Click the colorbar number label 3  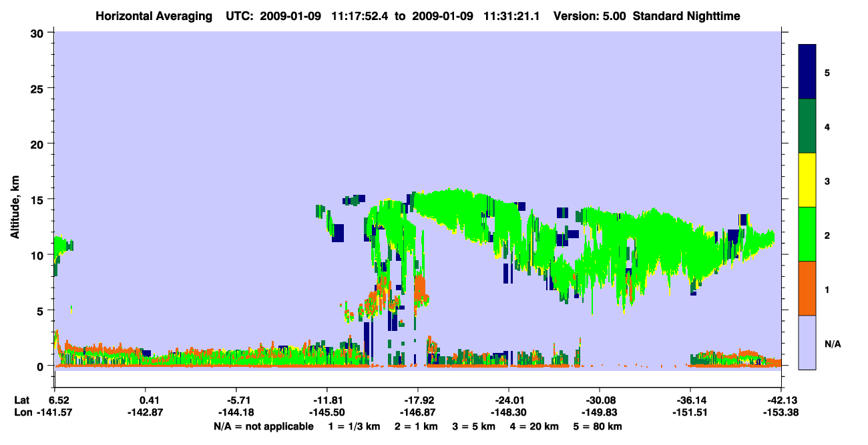pyautogui.click(x=827, y=181)
